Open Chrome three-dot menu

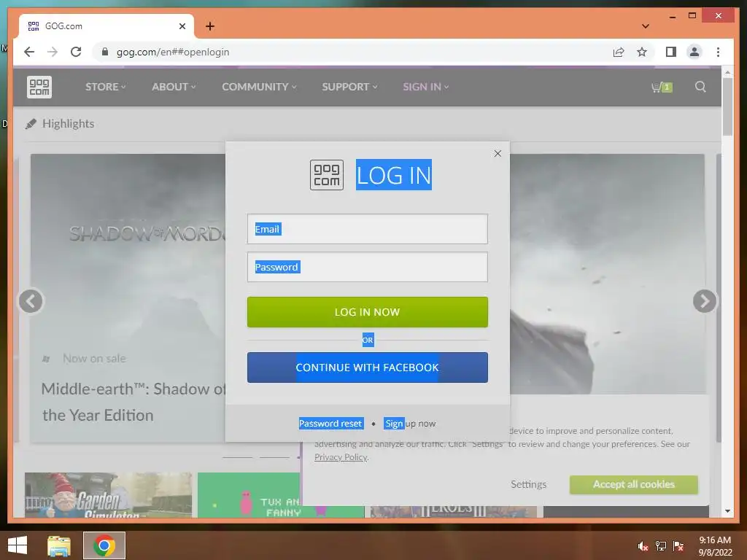718,52
